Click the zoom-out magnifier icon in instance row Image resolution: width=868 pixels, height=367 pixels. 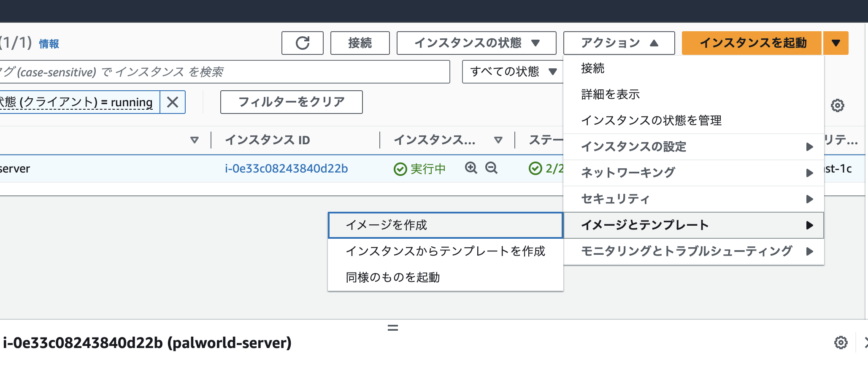pos(491,168)
